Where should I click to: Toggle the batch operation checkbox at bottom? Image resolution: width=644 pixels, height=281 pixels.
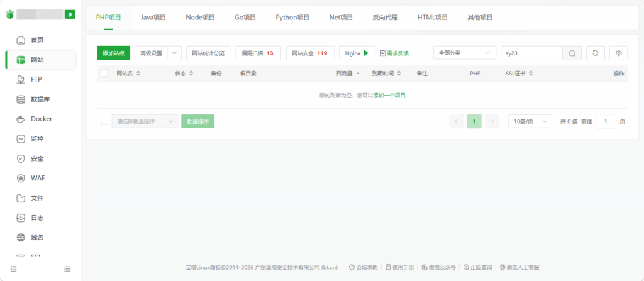(x=104, y=121)
